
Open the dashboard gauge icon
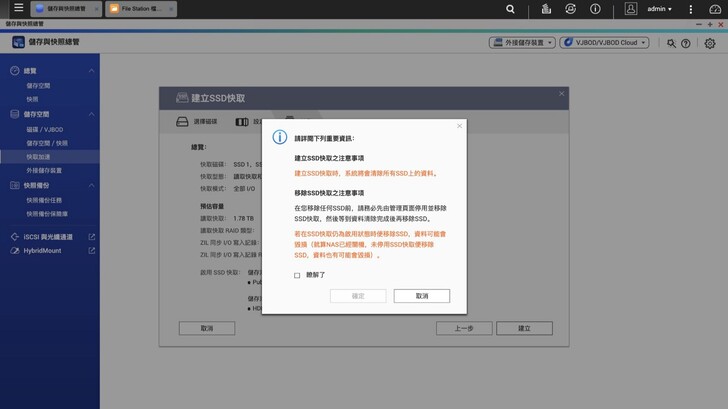[714, 9]
